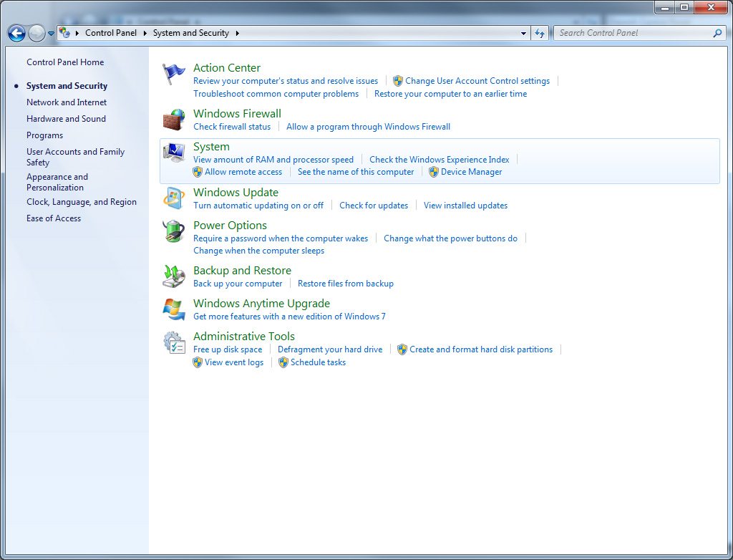Click shield icon beside Create and format partitions
The image size is (733, 560).
click(x=402, y=349)
